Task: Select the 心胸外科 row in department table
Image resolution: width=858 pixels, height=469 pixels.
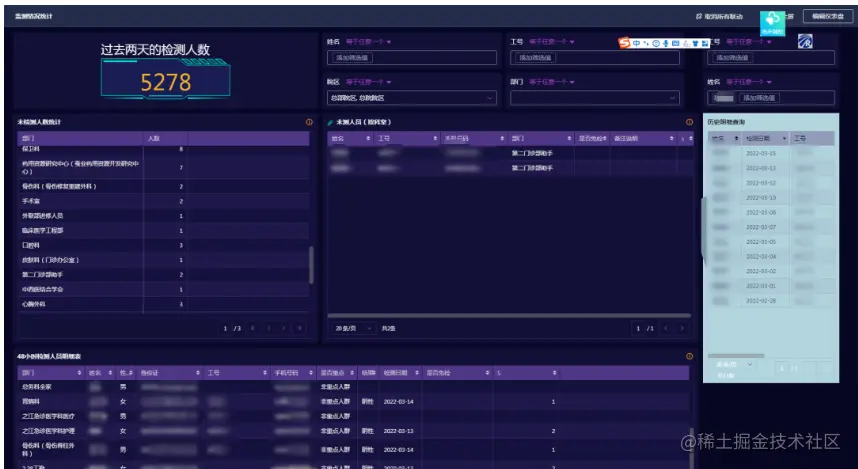Action: pos(163,304)
